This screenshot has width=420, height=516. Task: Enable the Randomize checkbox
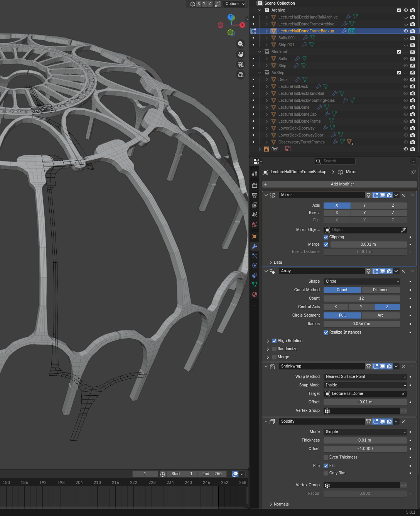[x=274, y=349]
